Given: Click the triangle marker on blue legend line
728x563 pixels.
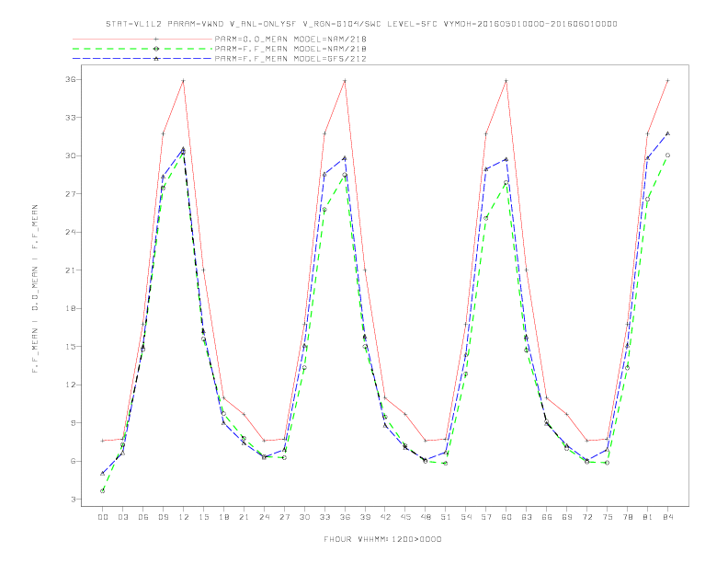Looking at the screenshot, I should [x=156, y=59].
